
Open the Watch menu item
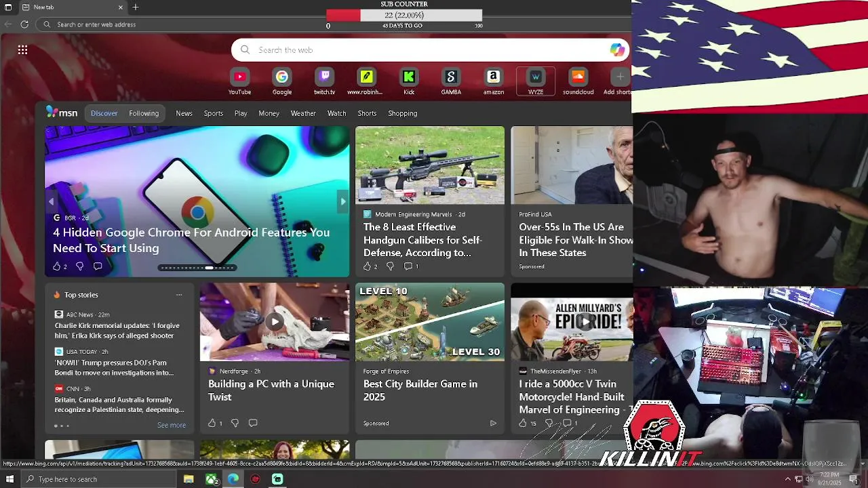337,113
